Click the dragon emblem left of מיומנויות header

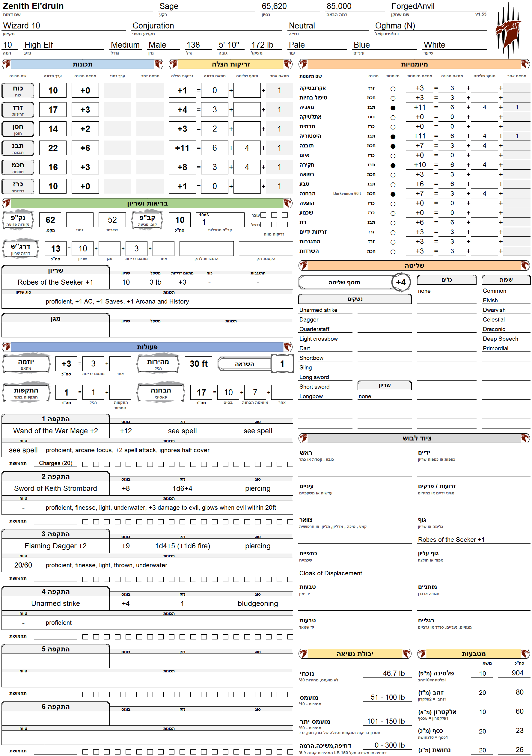click(x=303, y=64)
